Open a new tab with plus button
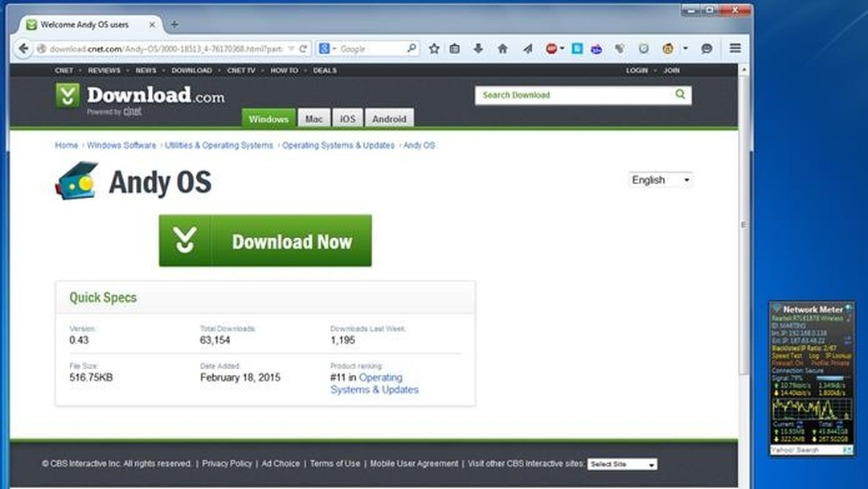Screen dimensions: 868x489 tap(174, 25)
